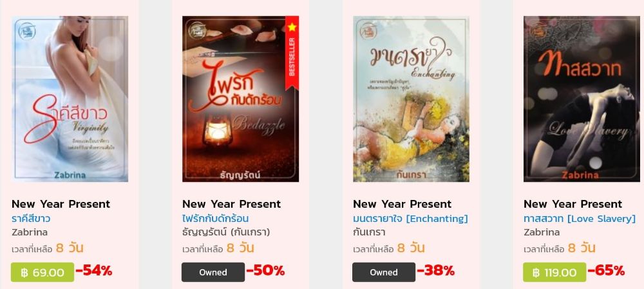Click the Owned button under มนตรายาใจ

click(384, 272)
